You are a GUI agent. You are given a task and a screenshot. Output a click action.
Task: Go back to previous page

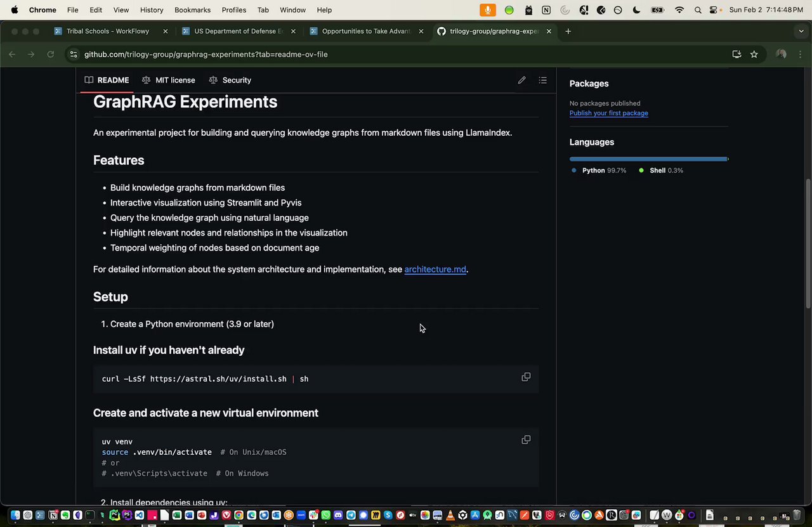point(12,55)
